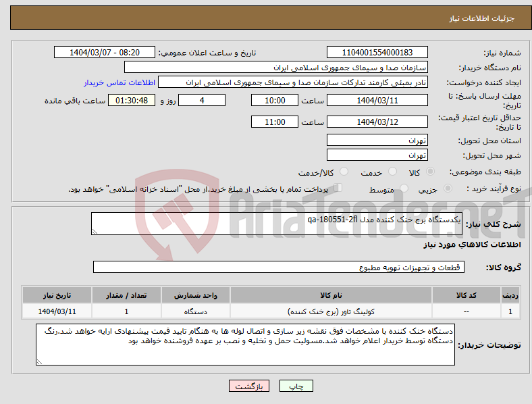This screenshot has width=532, height=404.
Task: Select the متوسط purchase type radio
Action: tap(404, 188)
